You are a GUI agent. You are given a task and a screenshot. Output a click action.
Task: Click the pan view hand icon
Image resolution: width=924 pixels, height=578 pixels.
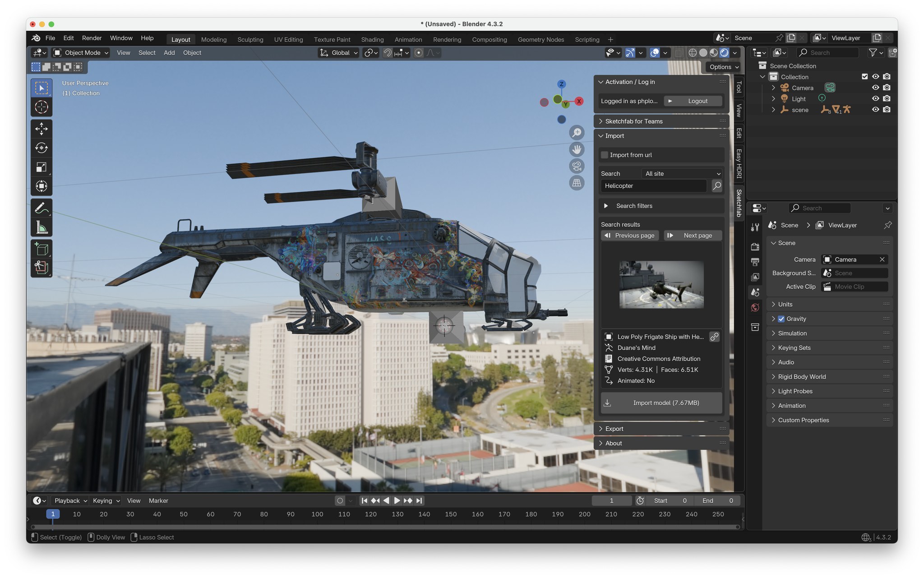click(577, 149)
